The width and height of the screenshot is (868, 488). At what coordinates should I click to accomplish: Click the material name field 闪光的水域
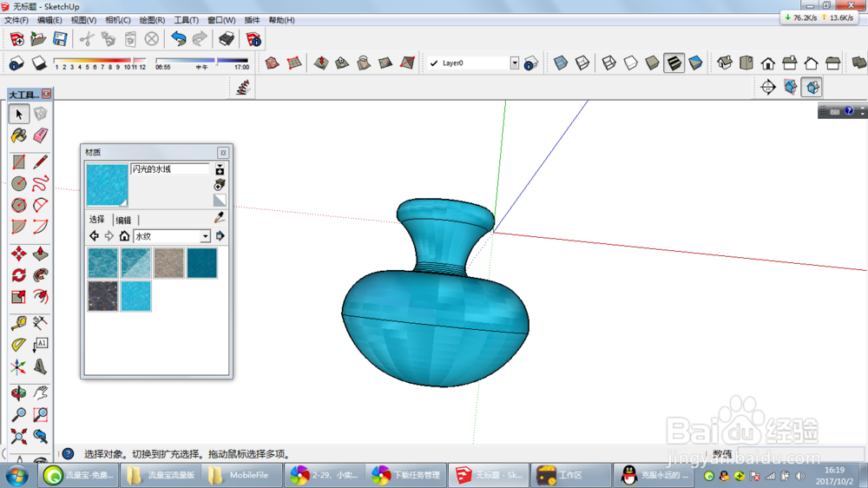pyautogui.click(x=170, y=169)
